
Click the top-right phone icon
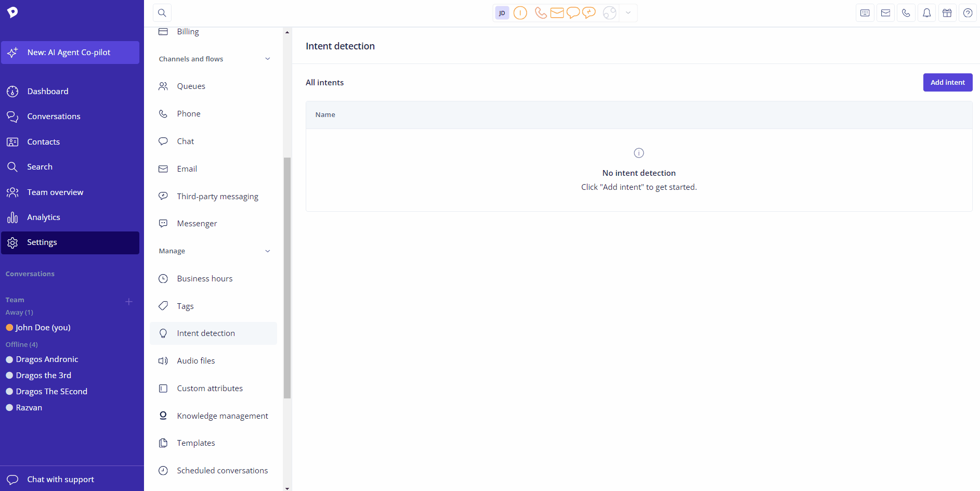(906, 13)
